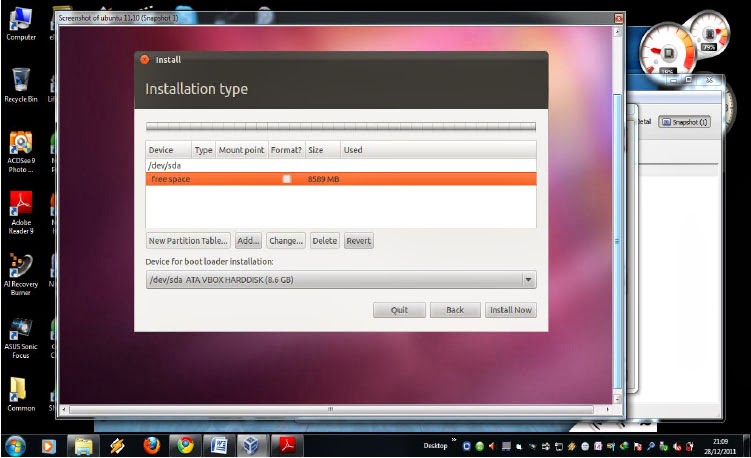Open the AI Recovery Burner shortcut
This screenshot has width=751, height=458.
tap(21, 275)
